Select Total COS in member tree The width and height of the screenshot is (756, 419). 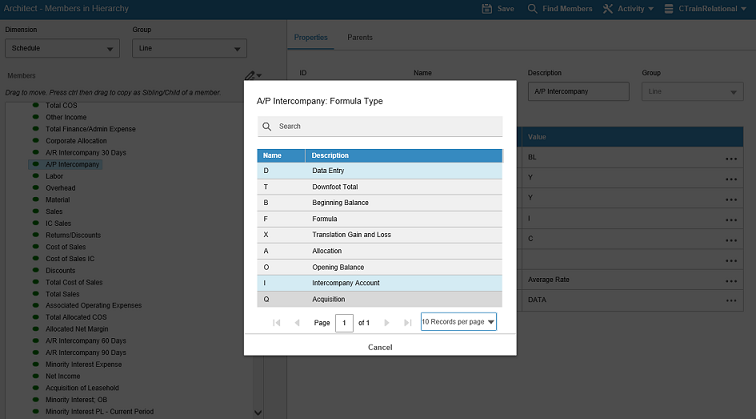(x=62, y=105)
